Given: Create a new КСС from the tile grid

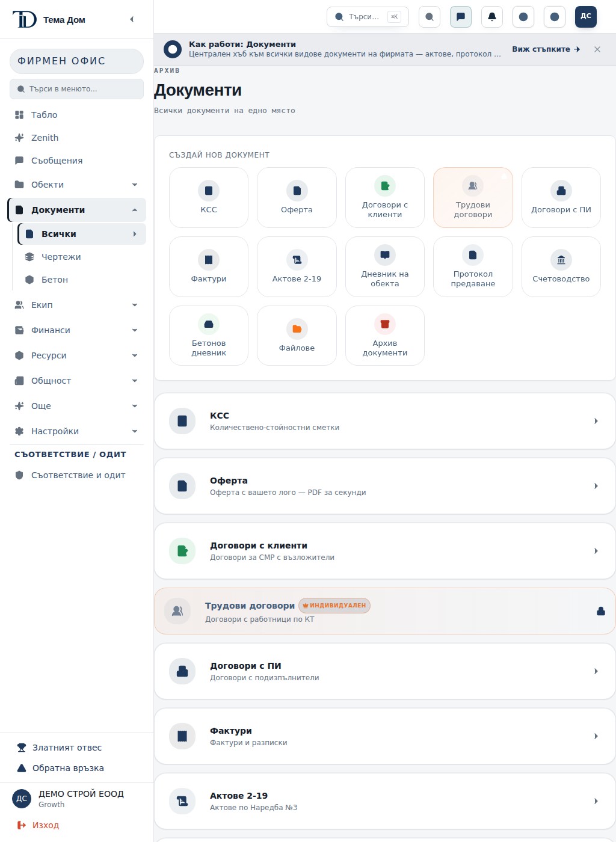Looking at the screenshot, I should pos(209,198).
